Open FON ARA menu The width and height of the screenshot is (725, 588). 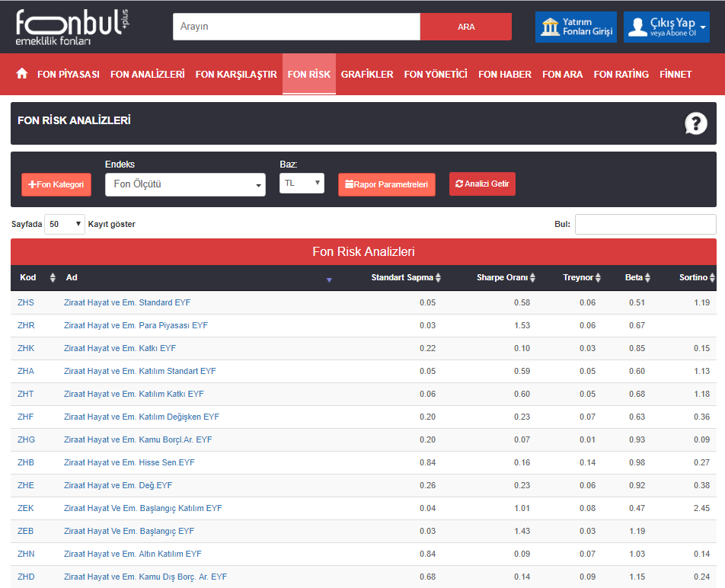click(562, 74)
